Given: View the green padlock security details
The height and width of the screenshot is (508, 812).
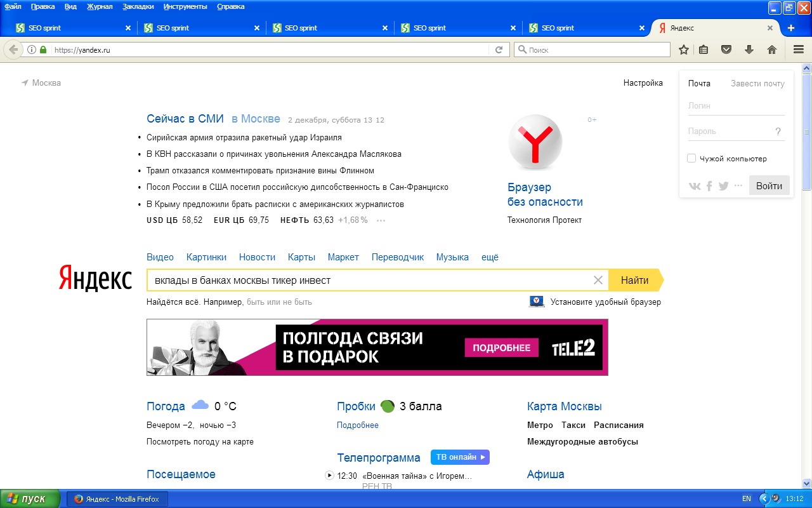Looking at the screenshot, I should pos(43,50).
